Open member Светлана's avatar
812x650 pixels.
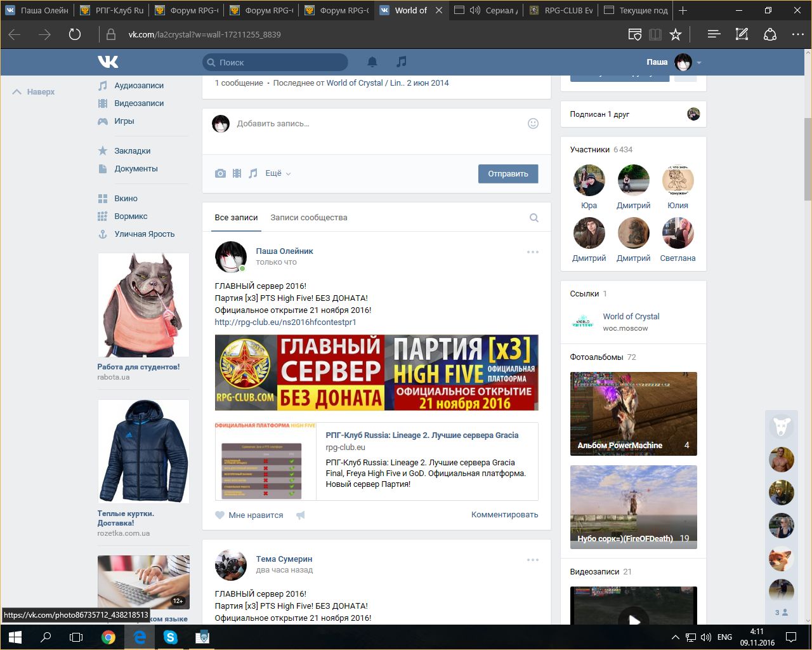click(678, 233)
